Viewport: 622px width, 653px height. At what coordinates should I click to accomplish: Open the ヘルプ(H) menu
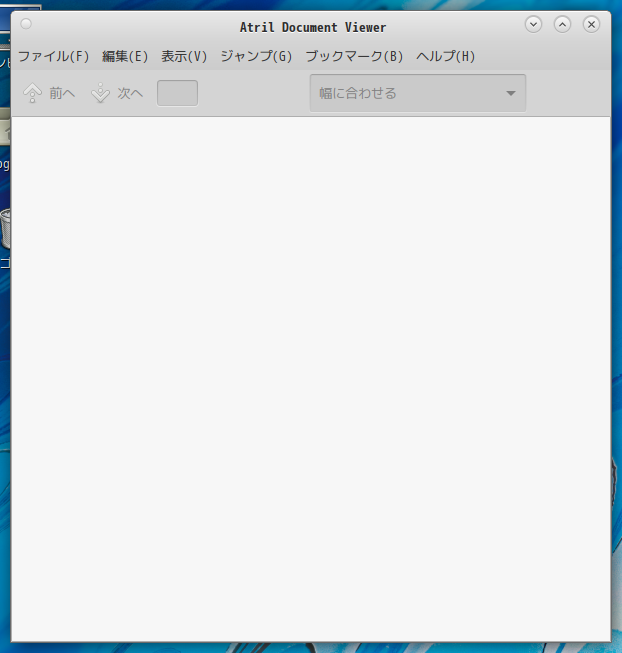pyautogui.click(x=445, y=56)
